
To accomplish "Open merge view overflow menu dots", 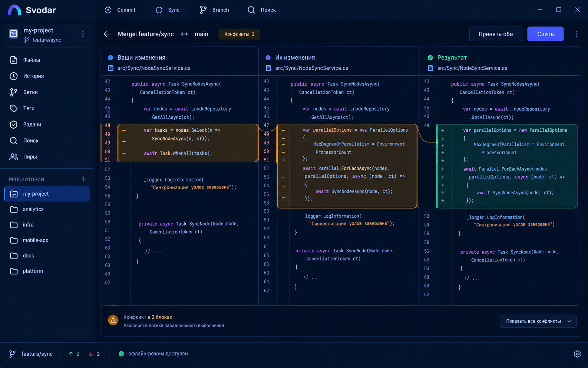I will tap(577, 34).
